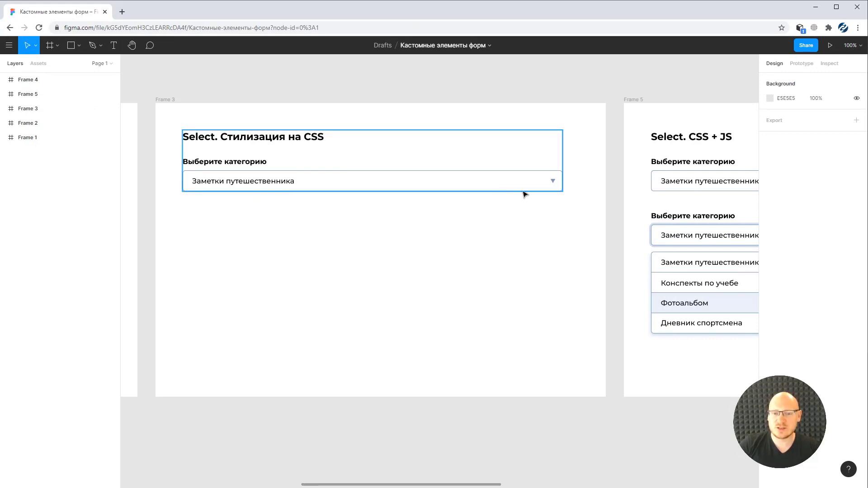This screenshot has height=488, width=868.
Task: Select the Comment tool
Action: coord(150,45)
